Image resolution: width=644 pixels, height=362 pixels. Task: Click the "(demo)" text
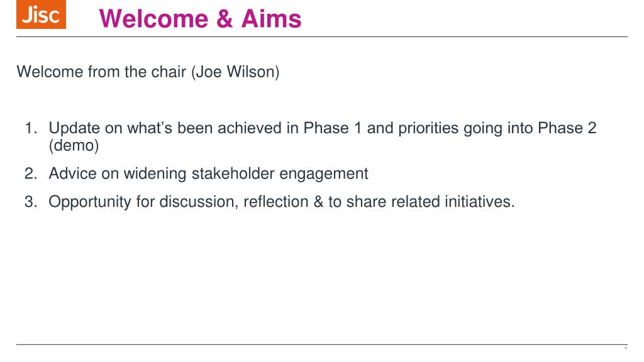(74, 146)
